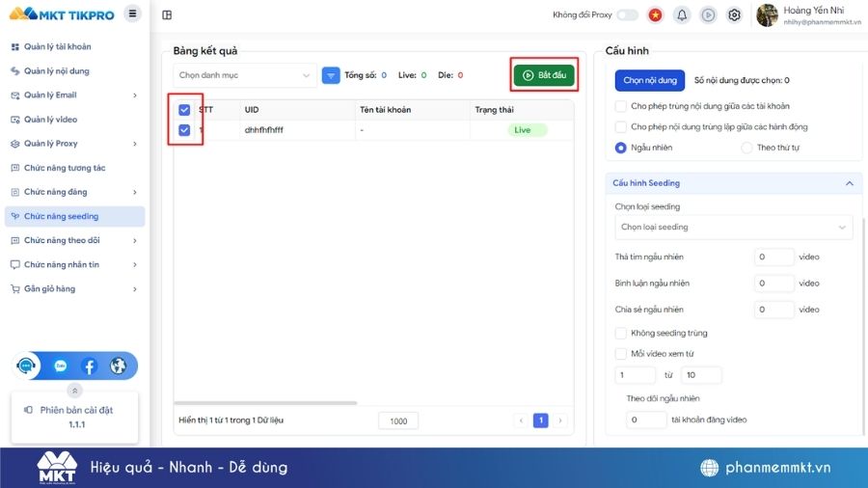Toggle the select-all header checkbox
868x488 pixels.
(184, 110)
